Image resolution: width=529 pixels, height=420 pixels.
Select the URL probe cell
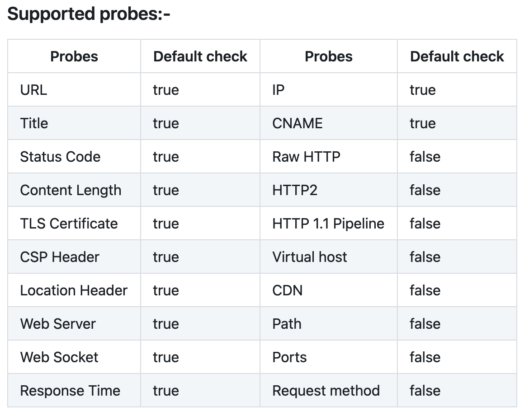pyautogui.click(x=74, y=90)
